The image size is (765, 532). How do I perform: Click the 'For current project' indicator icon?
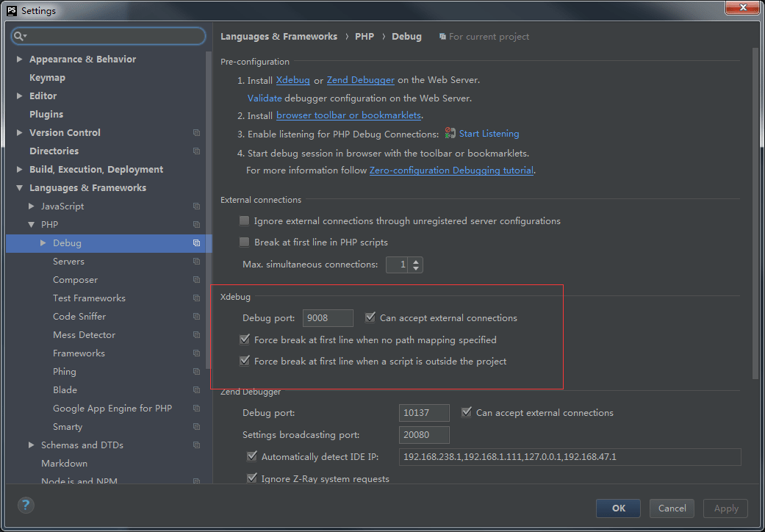(442, 37)
